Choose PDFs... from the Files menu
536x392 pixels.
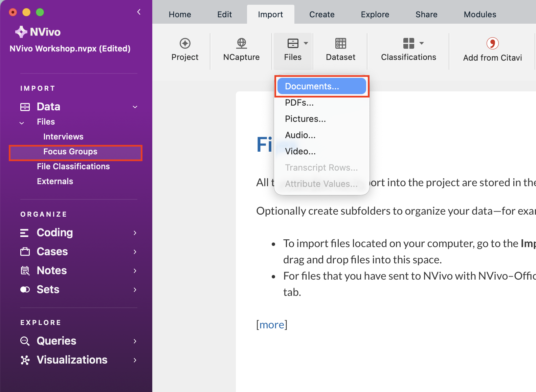322,103
